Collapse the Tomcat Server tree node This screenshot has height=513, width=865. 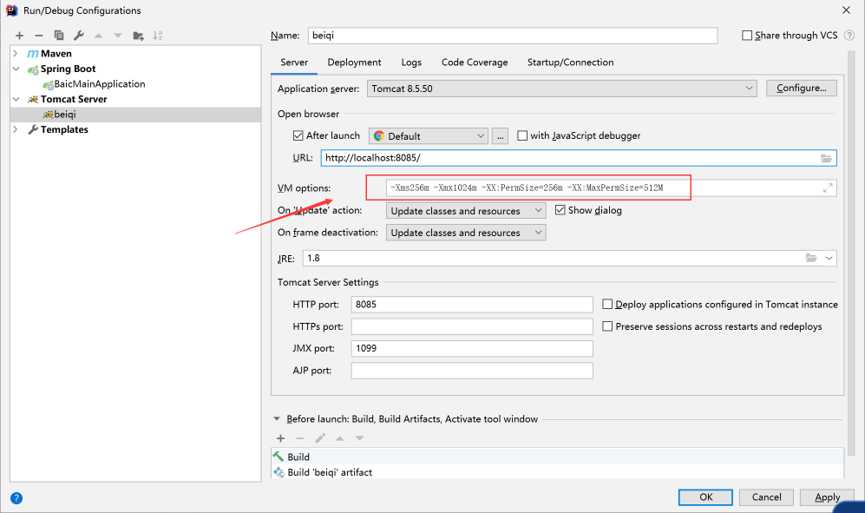pyautogui.click(x=15, y=99)
